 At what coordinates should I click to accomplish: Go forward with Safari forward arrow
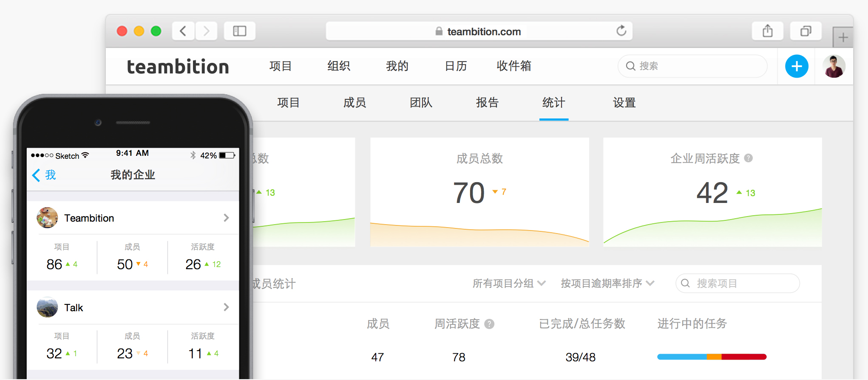coord(207,31)
